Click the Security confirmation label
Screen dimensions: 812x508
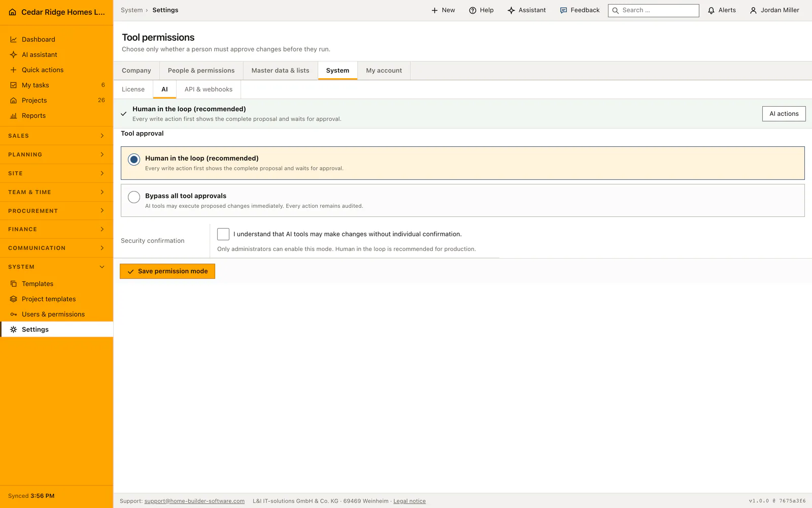pyautogui.click(x=153, y=241)
